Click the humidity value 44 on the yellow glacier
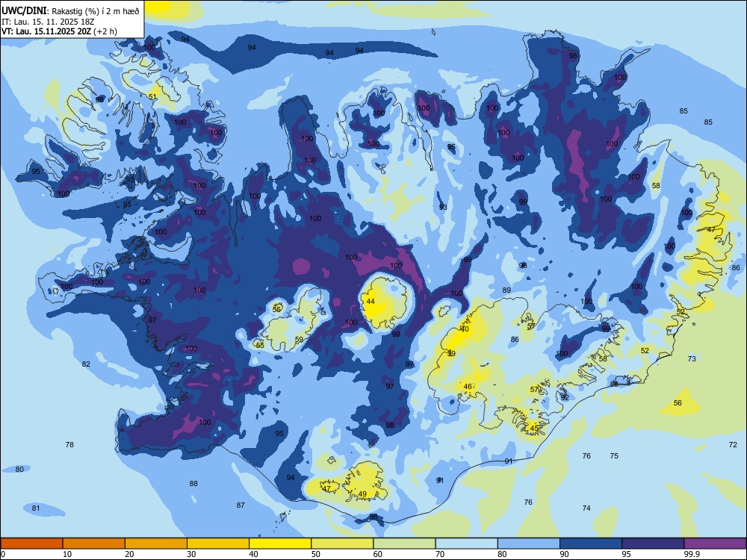Viewport: 747px width, 560px height. (371, 302)
